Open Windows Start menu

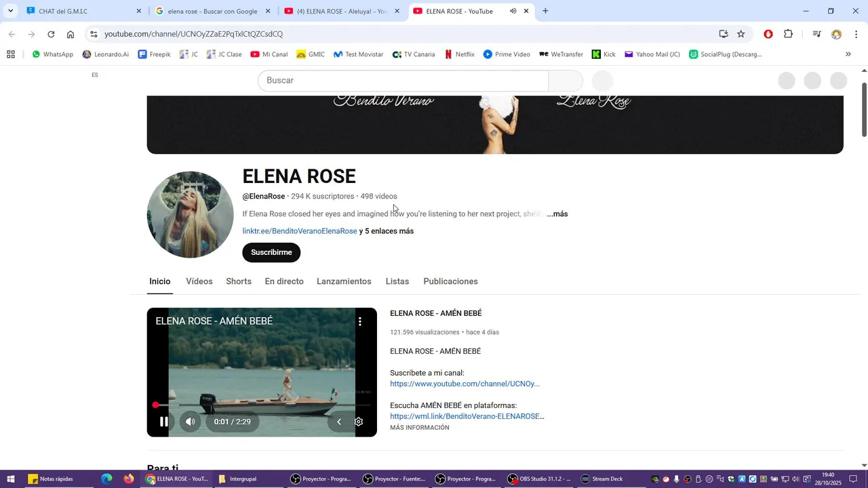pos(11,479)
